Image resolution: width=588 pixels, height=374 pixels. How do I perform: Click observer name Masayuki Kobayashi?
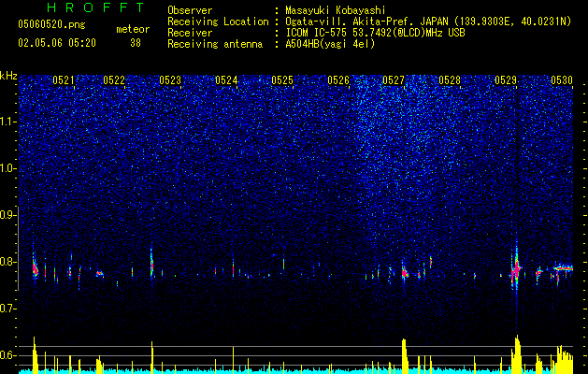[x=336, y=10]
